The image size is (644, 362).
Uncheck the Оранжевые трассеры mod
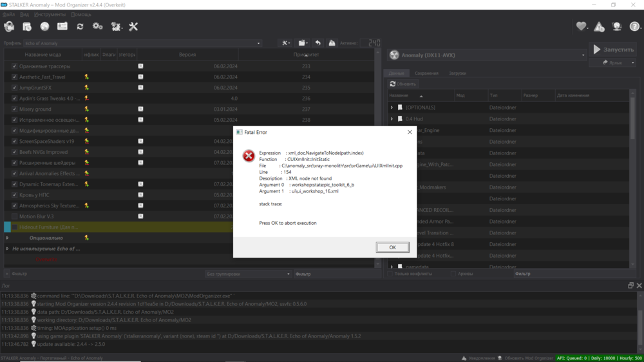14,66
